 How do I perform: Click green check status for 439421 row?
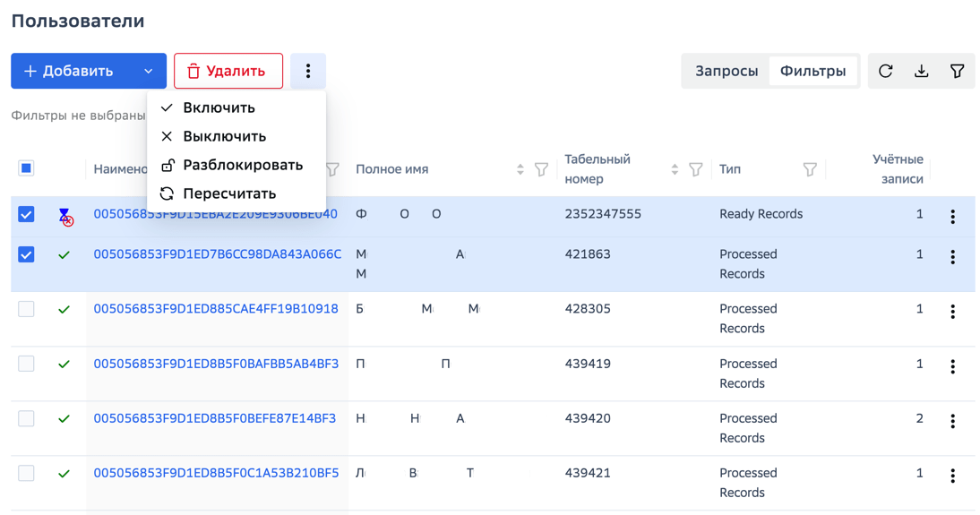click(x=64, y=474)
